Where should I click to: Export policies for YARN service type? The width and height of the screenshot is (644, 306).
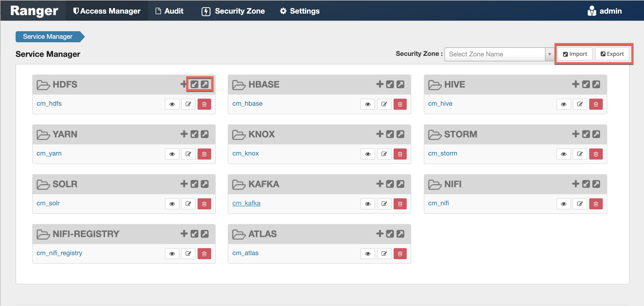(x=205, y=134)
